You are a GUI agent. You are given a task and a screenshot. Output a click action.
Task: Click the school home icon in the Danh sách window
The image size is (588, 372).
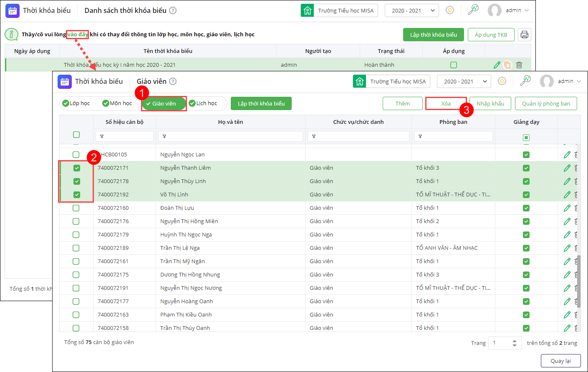pyautogui.click(x=308, y=10)
